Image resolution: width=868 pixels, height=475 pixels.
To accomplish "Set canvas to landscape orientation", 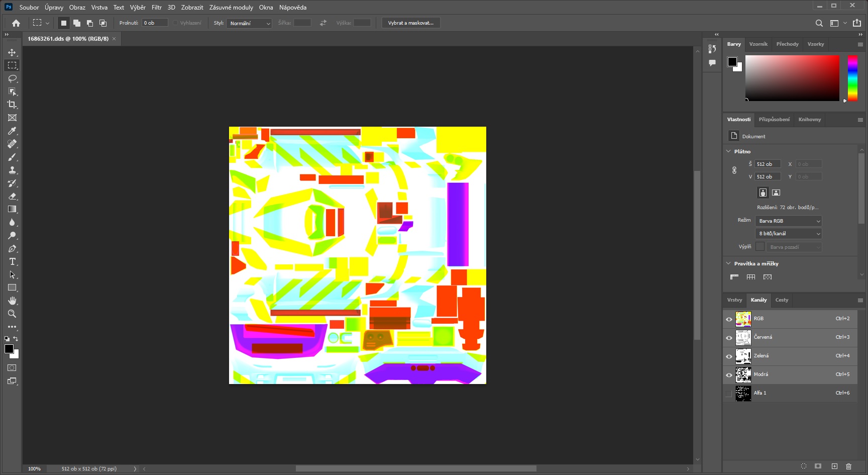I will coord(776,193).
